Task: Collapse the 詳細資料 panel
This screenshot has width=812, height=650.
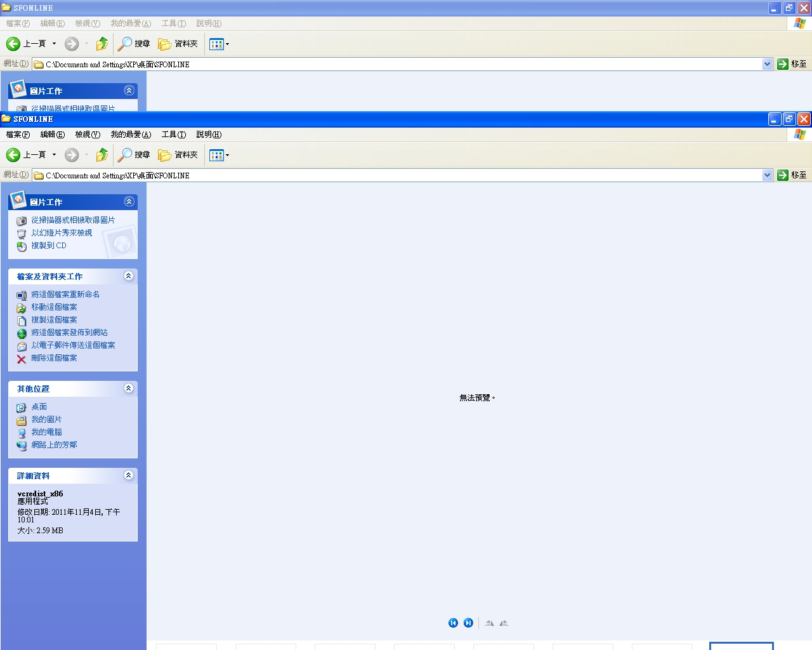Action: [x=129, y=475]
